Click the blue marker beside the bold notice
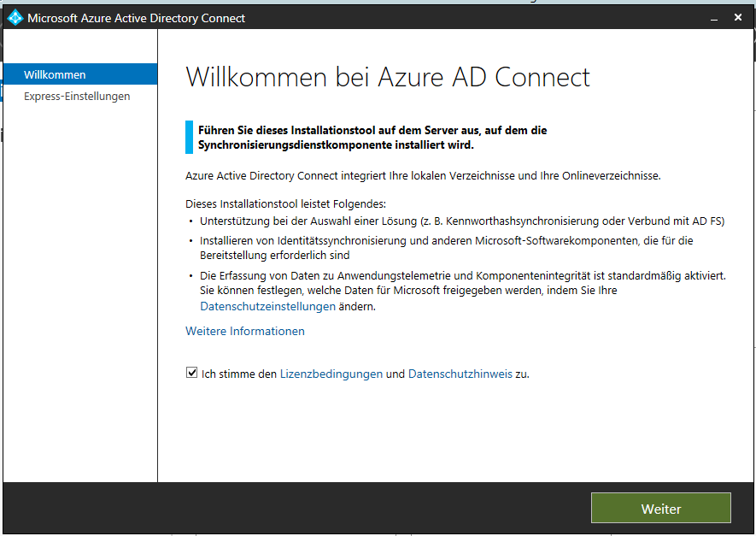 click(x=189, y=137)
